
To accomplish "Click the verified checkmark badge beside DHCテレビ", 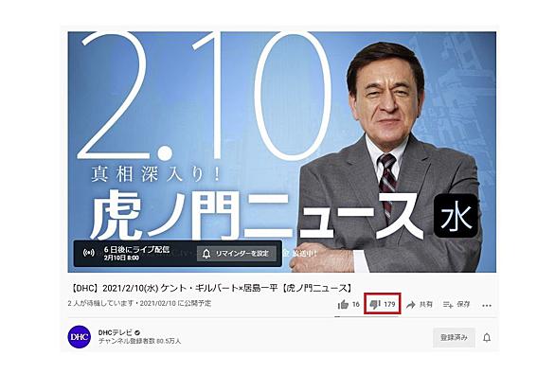I will pos(137,333).
